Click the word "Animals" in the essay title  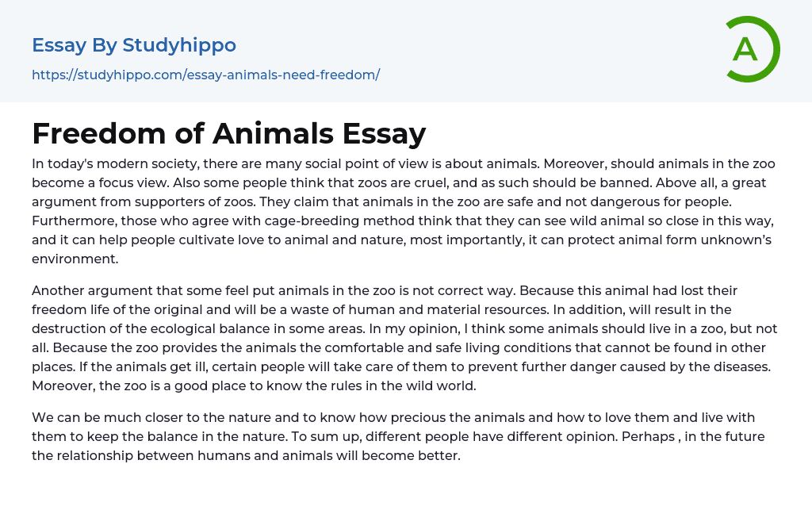click(x=272, y=133)
